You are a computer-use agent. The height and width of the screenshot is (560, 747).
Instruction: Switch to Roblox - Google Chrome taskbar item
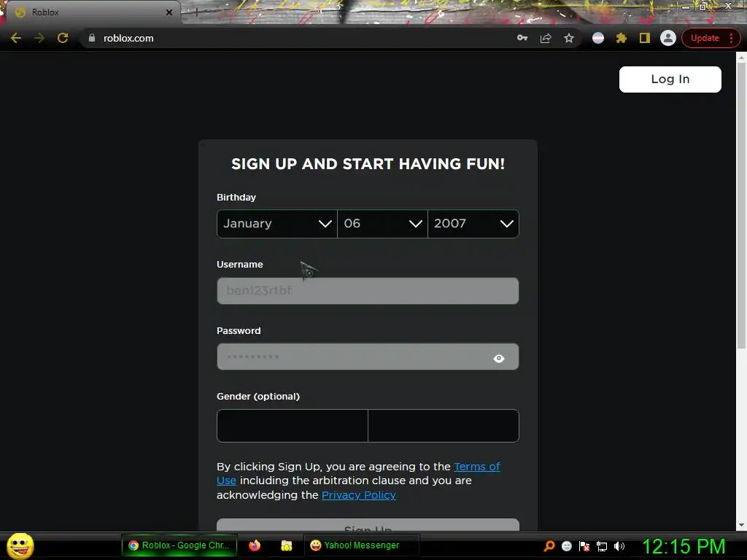pos(179,545)
